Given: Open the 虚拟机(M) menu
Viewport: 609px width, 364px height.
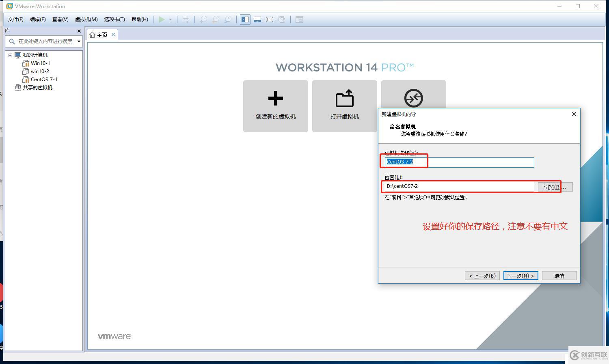Looking at the screenshot, I should point(86,19).
